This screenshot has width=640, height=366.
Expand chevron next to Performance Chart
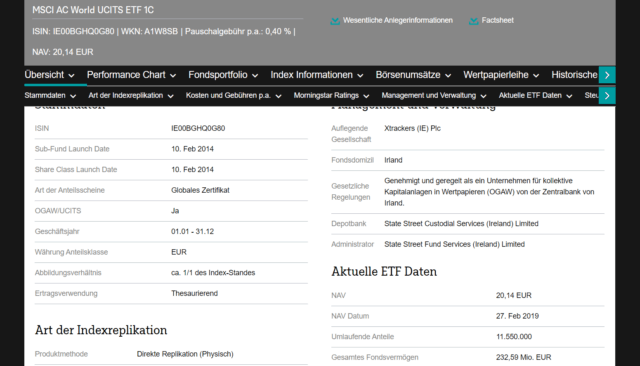[173, 76]
